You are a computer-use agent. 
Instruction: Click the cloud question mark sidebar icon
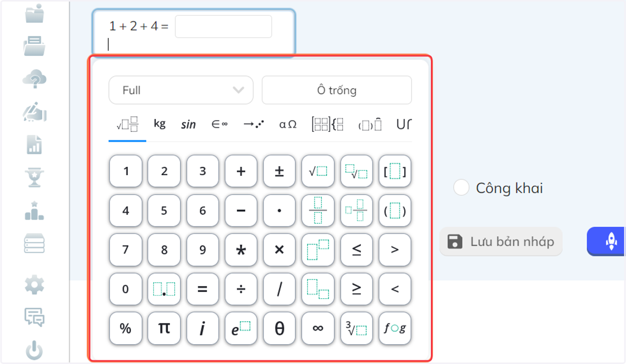pos(34,79)
